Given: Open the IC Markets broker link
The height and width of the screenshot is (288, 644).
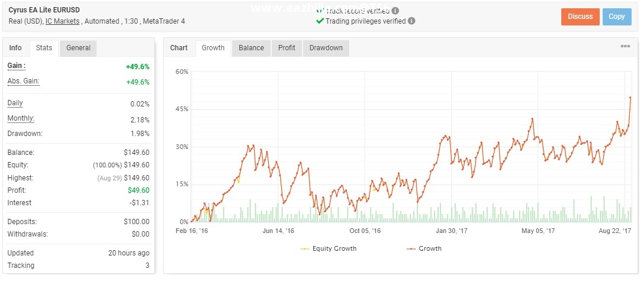Looking at the screenshot, I should click(62, 21).
